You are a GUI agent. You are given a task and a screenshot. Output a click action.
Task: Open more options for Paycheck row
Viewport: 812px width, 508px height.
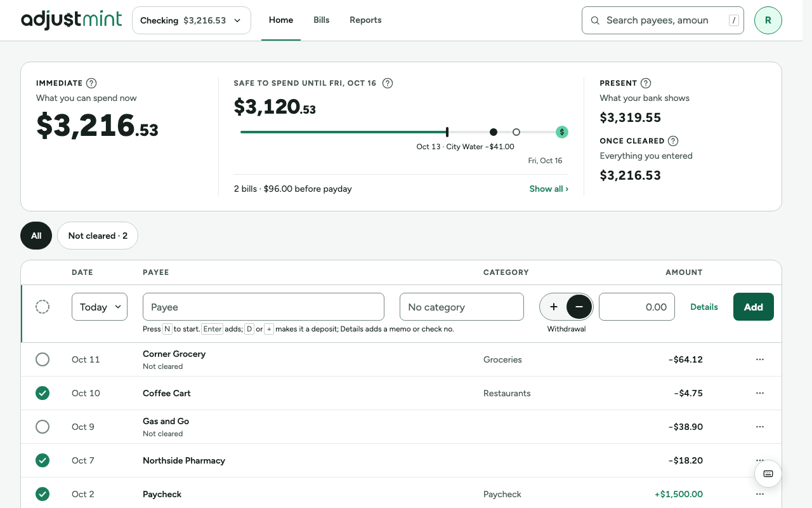pyautogui.click(x=760, y=494)
